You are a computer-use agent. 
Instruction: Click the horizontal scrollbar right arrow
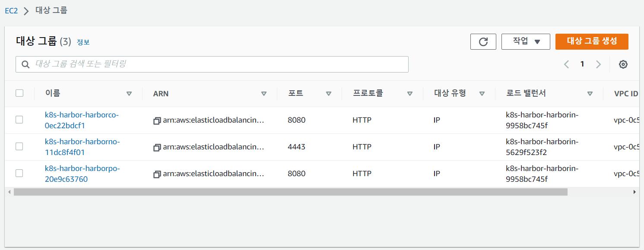[x=634, y=192]
